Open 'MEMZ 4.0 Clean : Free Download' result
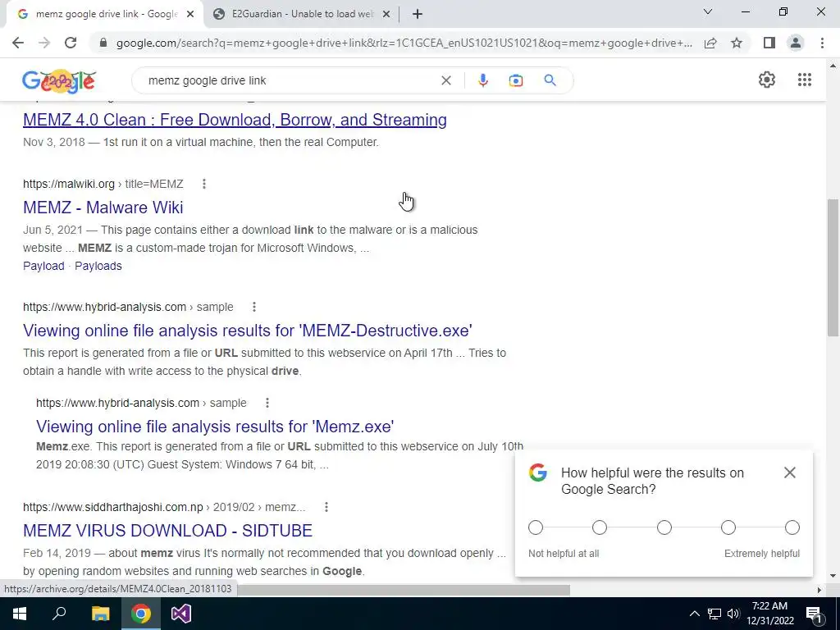The image size is (840, 630). click(x=235, y=120)
